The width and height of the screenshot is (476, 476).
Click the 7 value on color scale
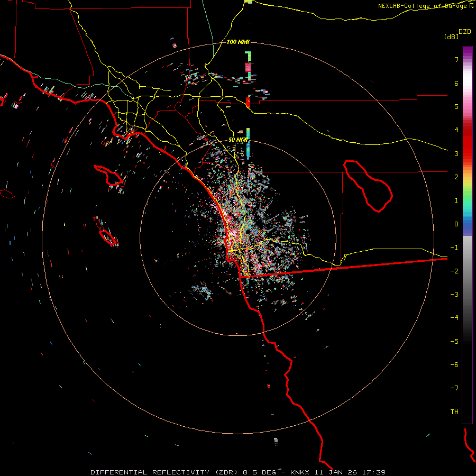click(456, 59)
